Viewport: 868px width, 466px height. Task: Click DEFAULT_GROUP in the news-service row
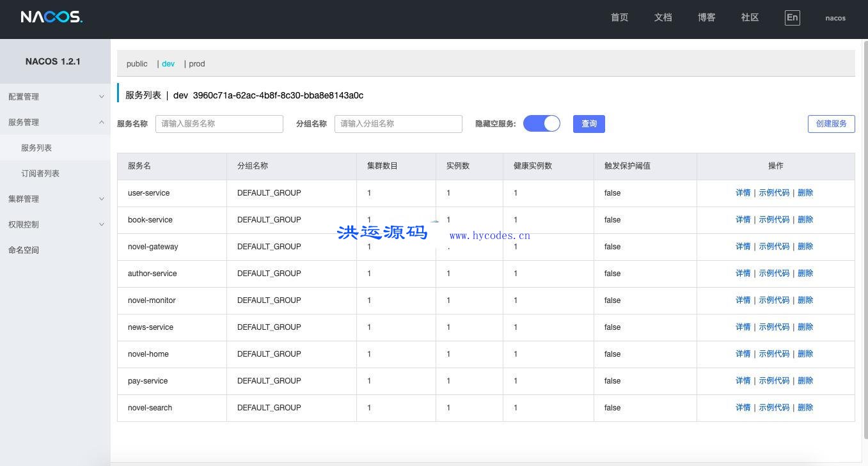[269, 327]
